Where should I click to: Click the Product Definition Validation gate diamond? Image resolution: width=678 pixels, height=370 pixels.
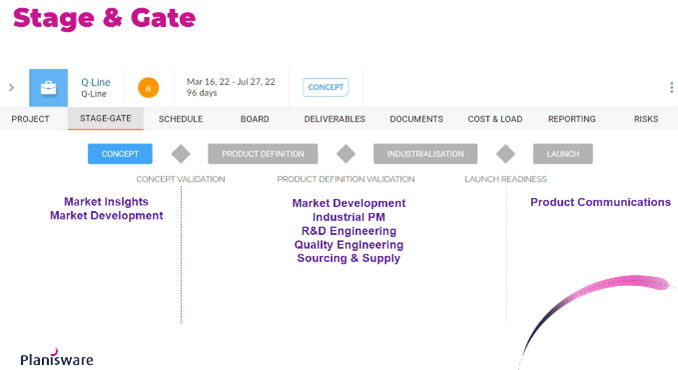(x=346, y=154)
